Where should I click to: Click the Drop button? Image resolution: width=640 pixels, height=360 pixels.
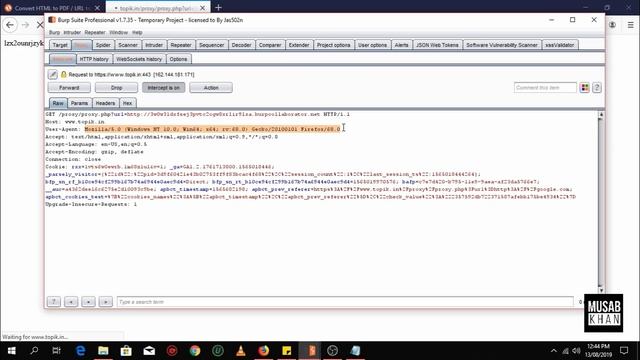point(116,87)
